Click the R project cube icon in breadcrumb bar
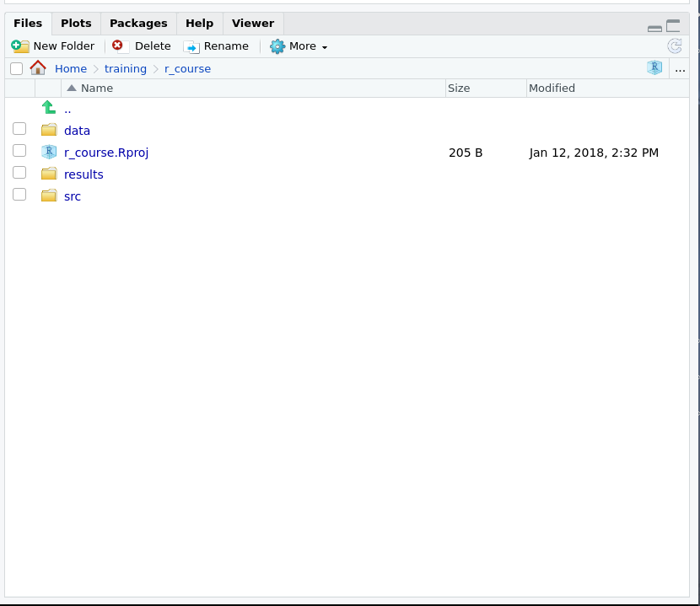700x606 pixels. point(654,68)
